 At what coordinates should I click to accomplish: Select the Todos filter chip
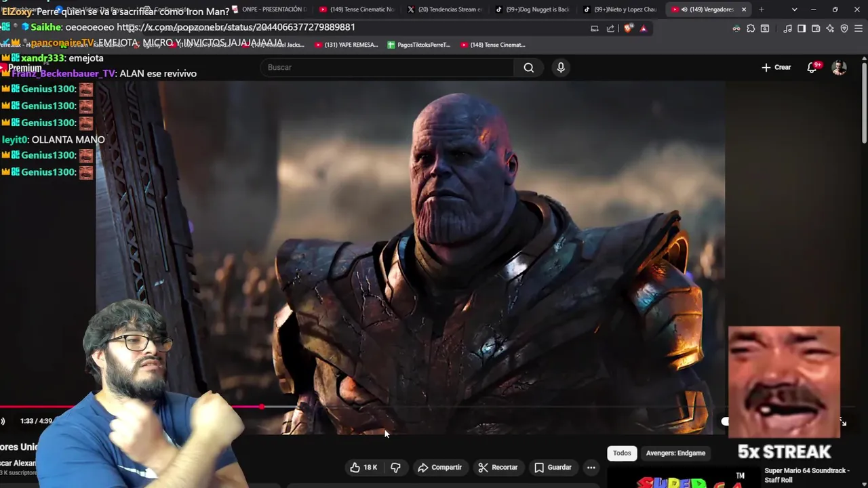(x=622, y=453)
